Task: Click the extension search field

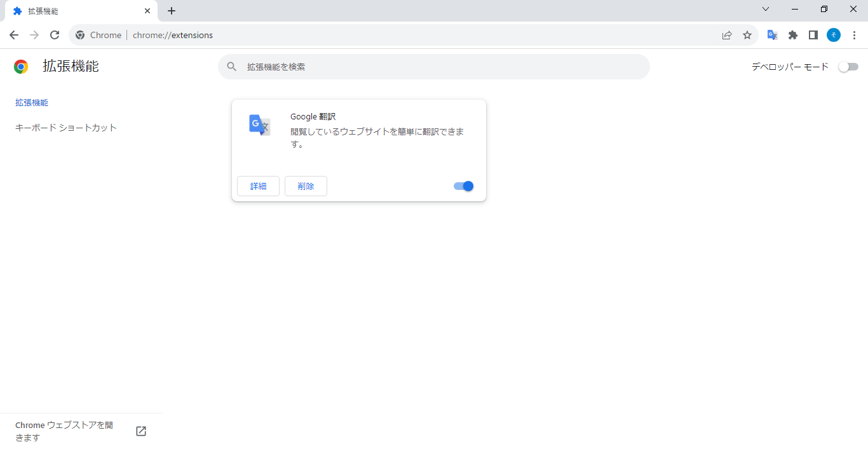Action: (x=434, y=66)
